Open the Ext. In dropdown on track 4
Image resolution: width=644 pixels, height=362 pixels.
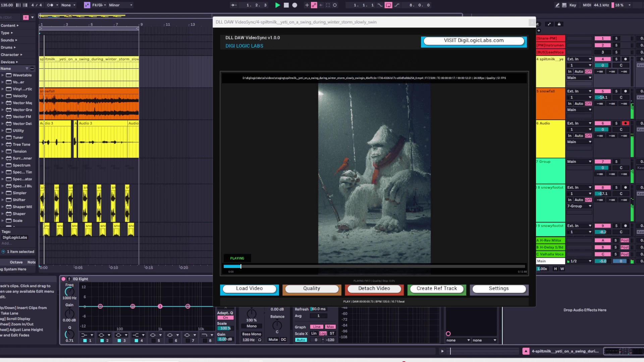(x=579, y=59)
